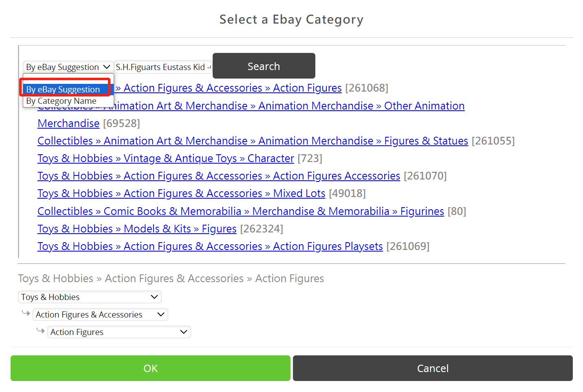Open the Action Figures subcategory dropdown
583x392 pixels.
click(119, 332)
